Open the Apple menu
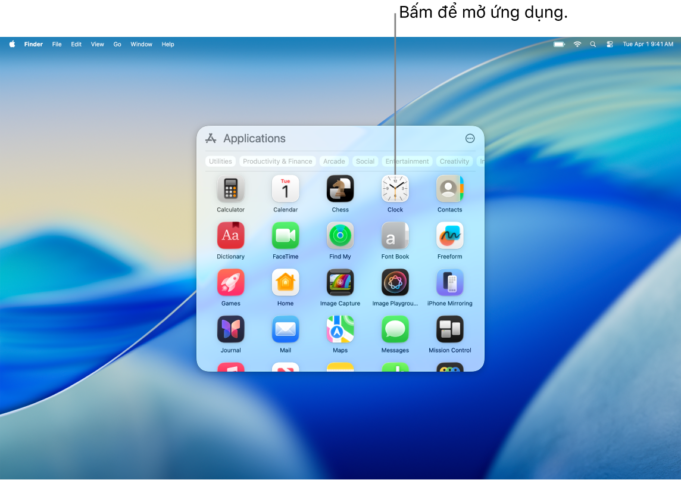681x480 pixels. [12, 44]
